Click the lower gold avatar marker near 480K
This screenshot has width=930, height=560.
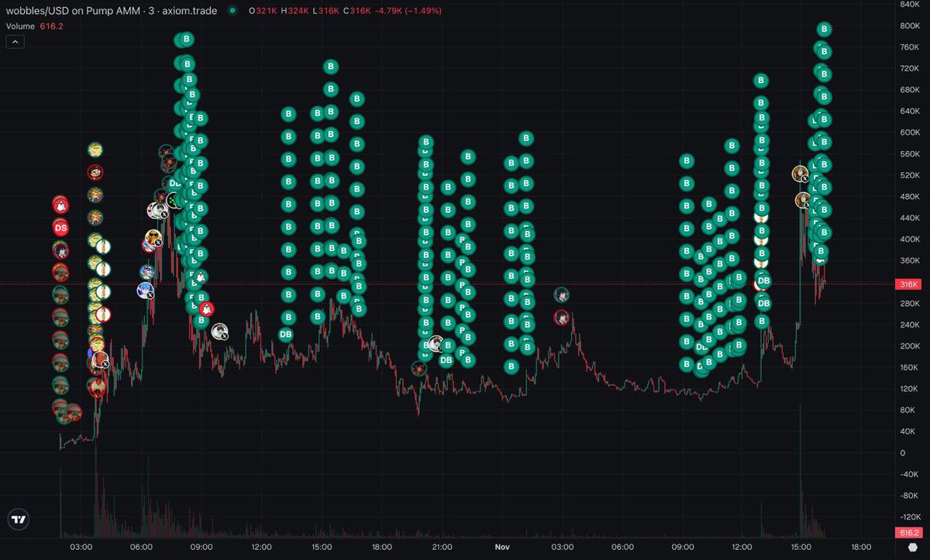coord(803,201)
